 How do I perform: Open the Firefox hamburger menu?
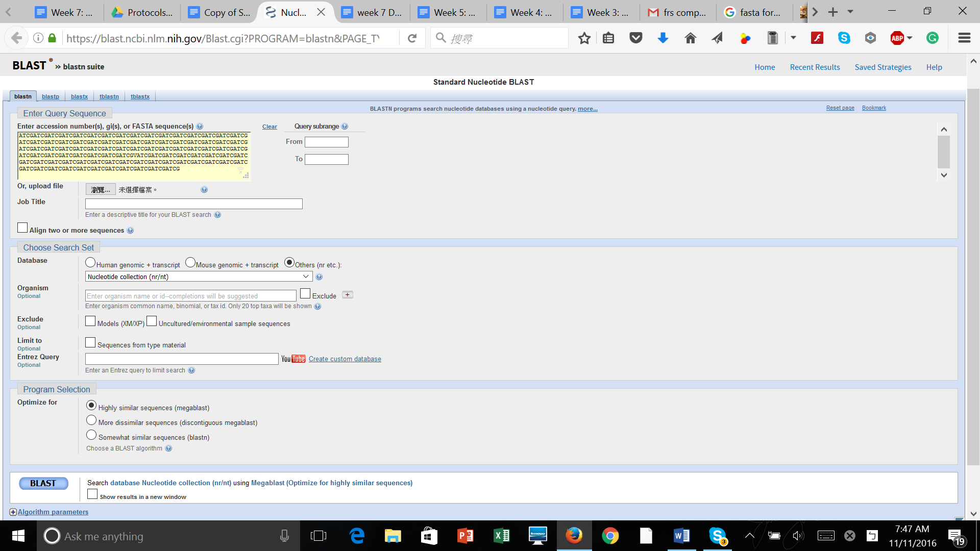(964, 38)
